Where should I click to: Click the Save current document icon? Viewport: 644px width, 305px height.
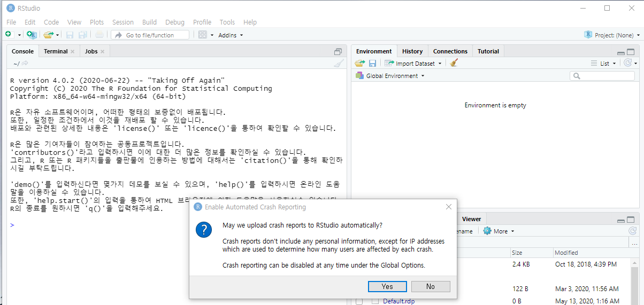click(70, 35)
